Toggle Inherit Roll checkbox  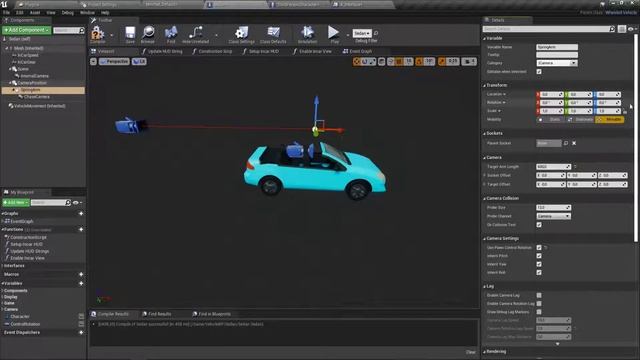click(539, 272)
